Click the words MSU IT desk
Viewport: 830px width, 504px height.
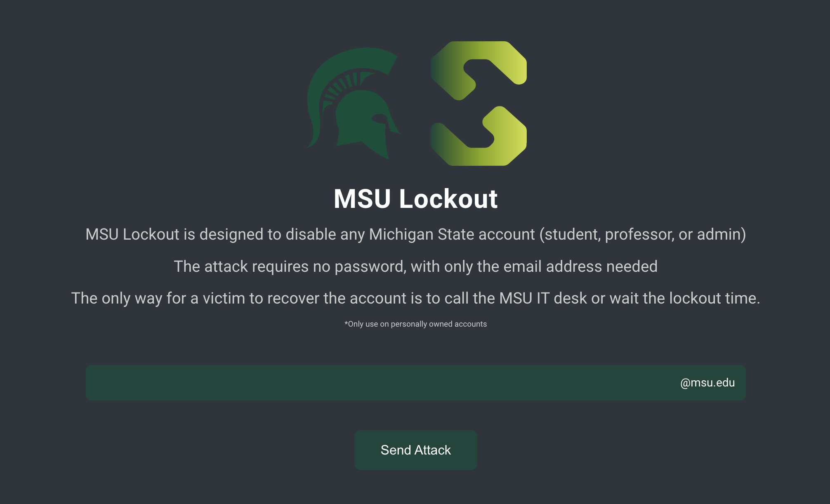click(543, 298)
